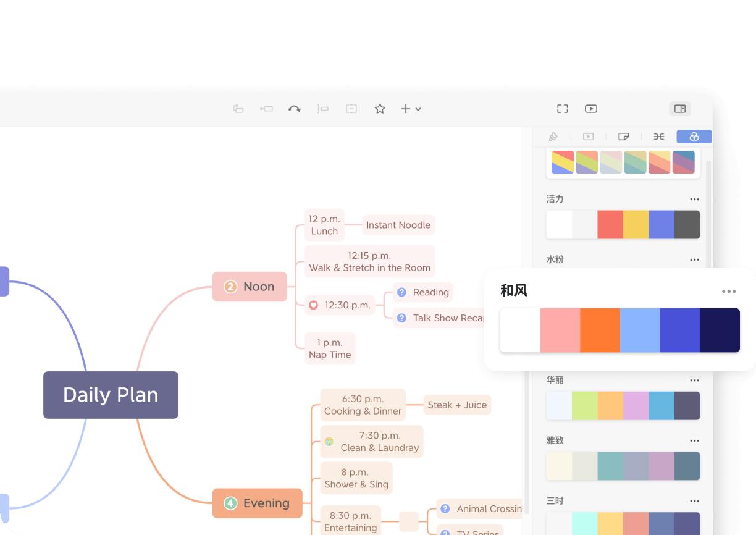Select the 雅致 color palette strip

tap(623, 466)
